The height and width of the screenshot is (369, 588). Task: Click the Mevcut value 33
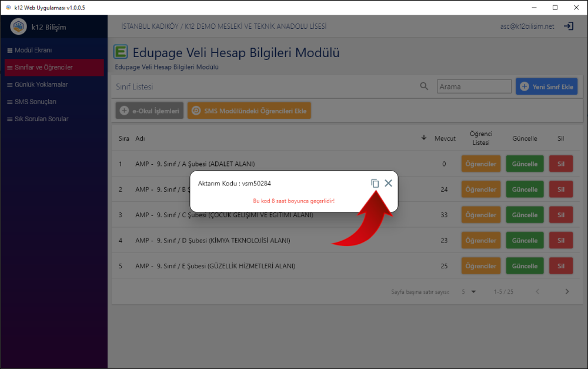tap(444, 215)
